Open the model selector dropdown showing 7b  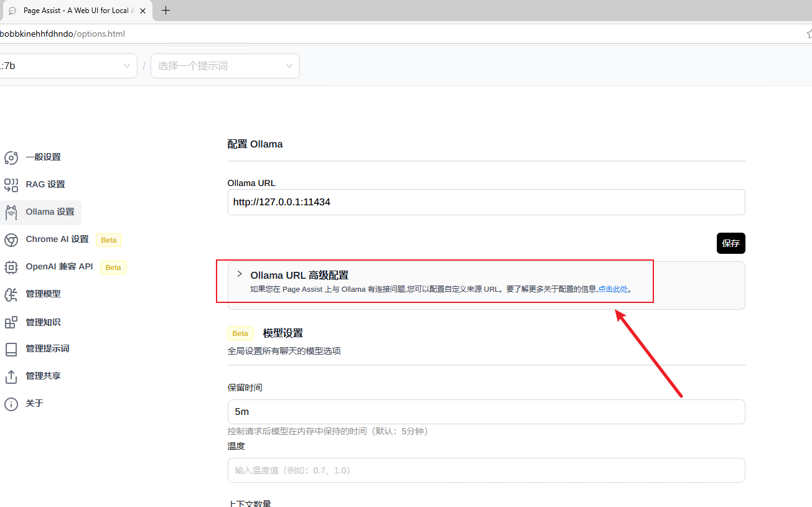tap(68, 66)
